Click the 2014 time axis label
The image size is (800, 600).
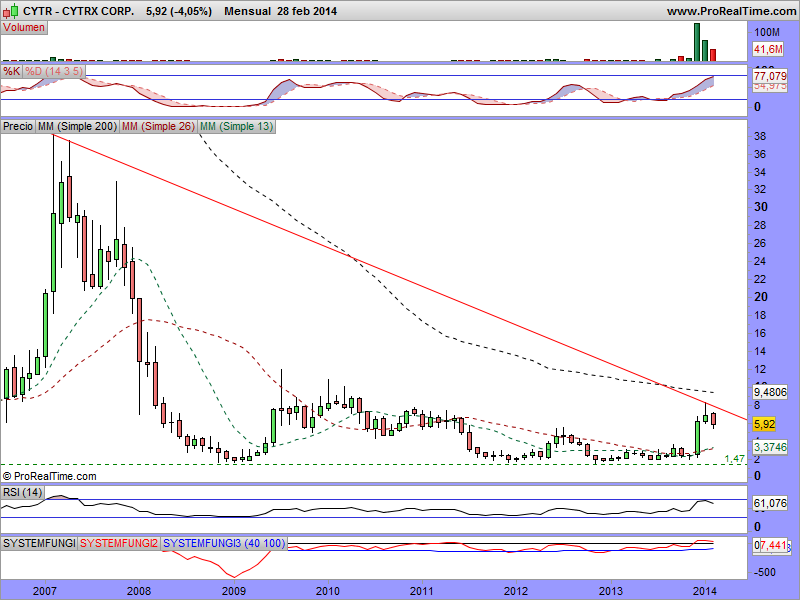point(705,591)
